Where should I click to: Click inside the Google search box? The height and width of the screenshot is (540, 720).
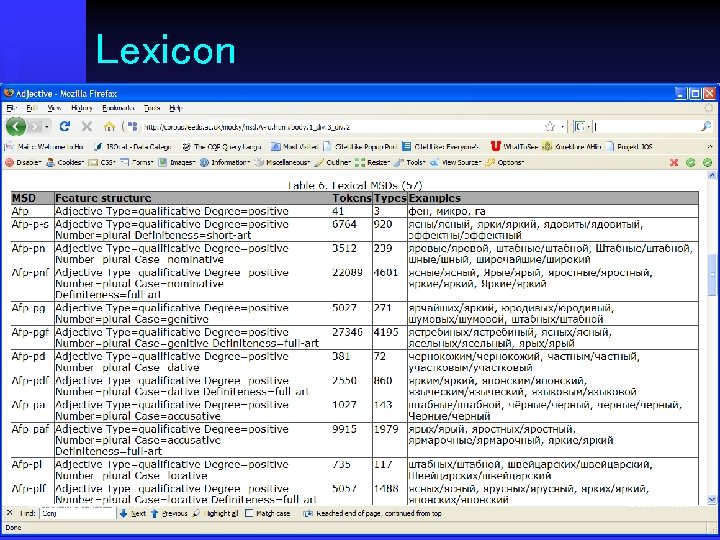645,127
